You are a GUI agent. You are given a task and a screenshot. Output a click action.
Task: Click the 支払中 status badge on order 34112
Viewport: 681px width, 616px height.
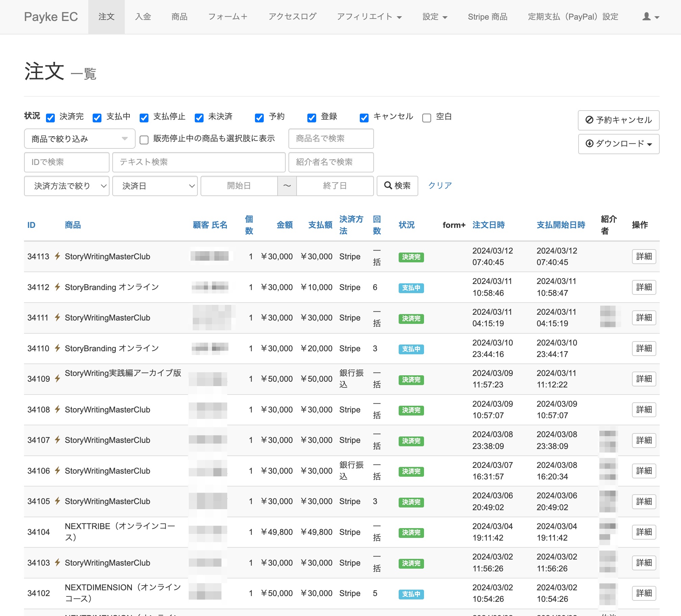pos(411,288)
